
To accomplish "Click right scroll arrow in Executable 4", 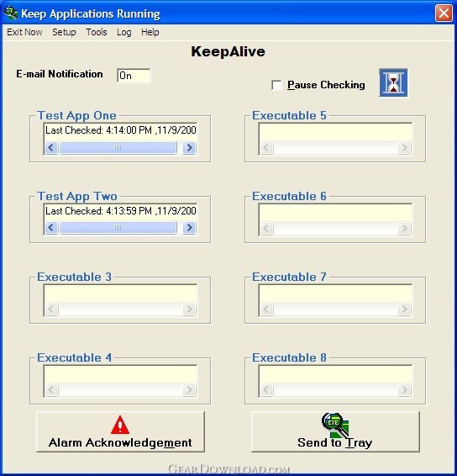I will (x=190, y=389).
